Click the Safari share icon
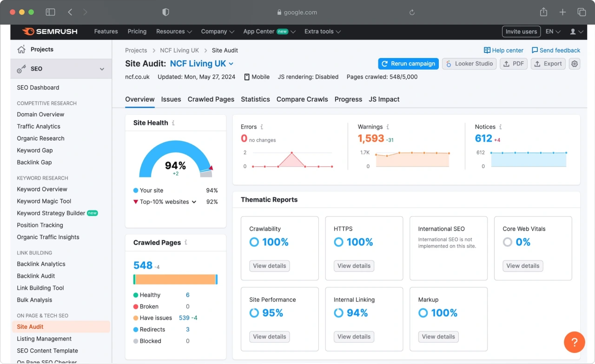The image size is (595, 364). (x=543, y=12)
